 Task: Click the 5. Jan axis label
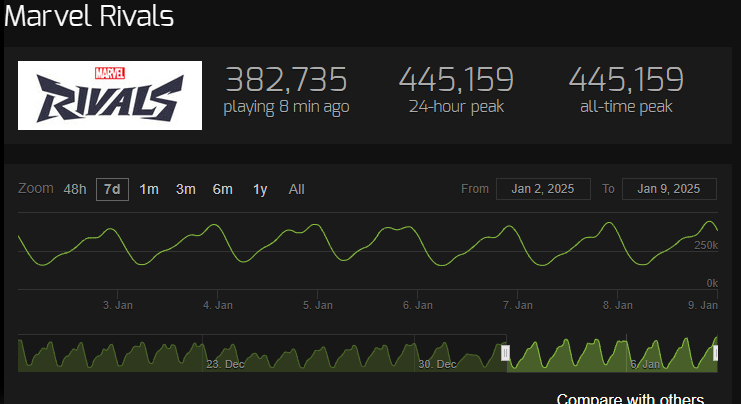[318, 305]
